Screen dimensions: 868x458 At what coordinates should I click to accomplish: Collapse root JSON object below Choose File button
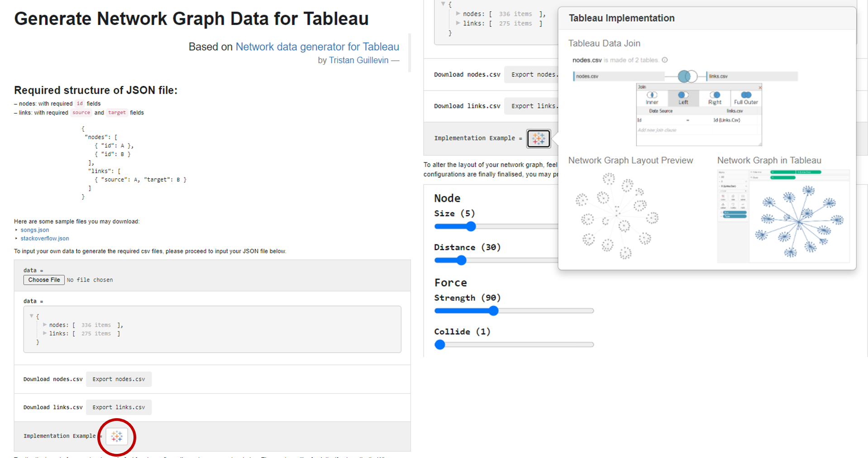(31, 316)
